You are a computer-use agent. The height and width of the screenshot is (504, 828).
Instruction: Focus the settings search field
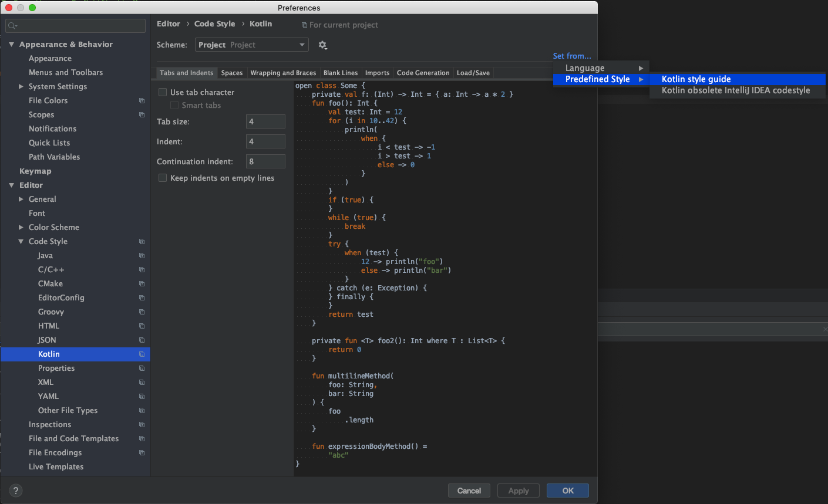[75, 26]
